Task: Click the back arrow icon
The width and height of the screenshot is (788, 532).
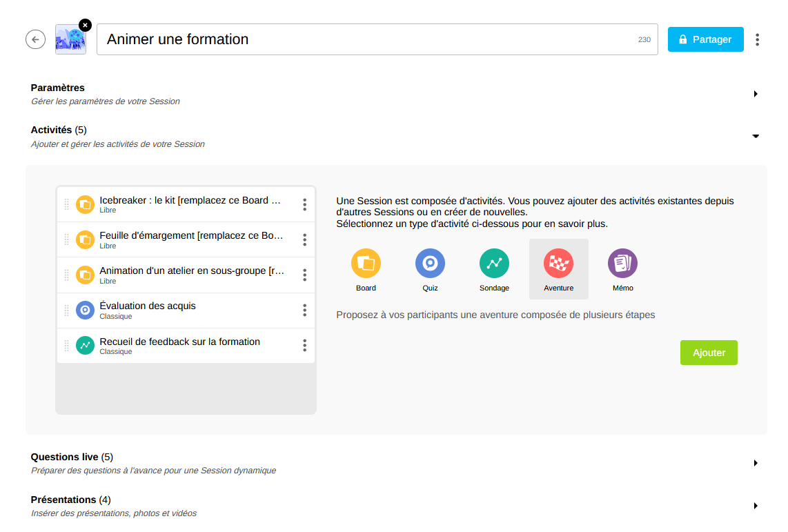Action: [x=35, y=39]
